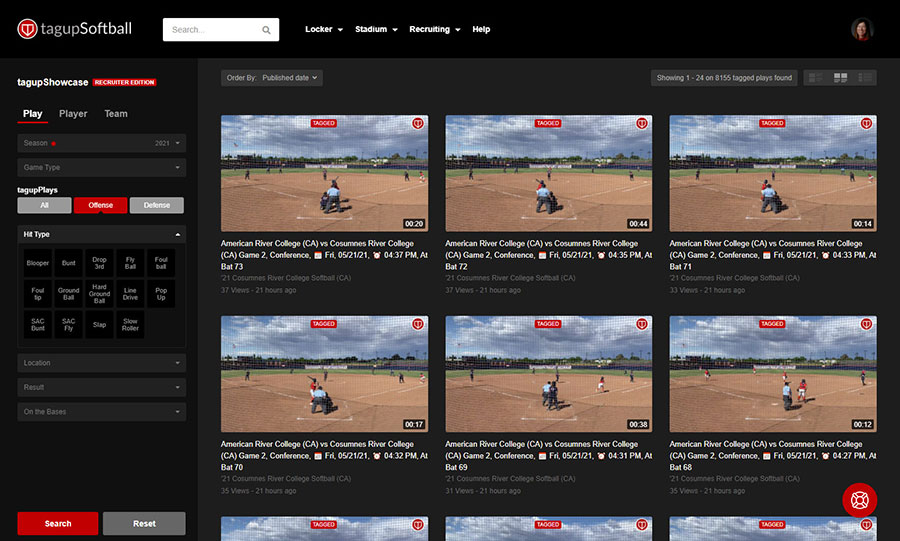Open the Result dropdown
Viewport: 900px width, 541px height.
(102, 387)
